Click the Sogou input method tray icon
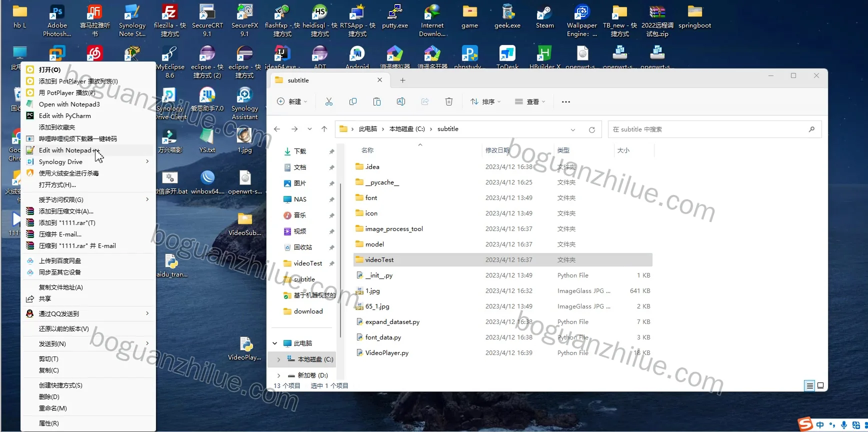868x432 pixels. pyautogui.click(x=805, y=424)
